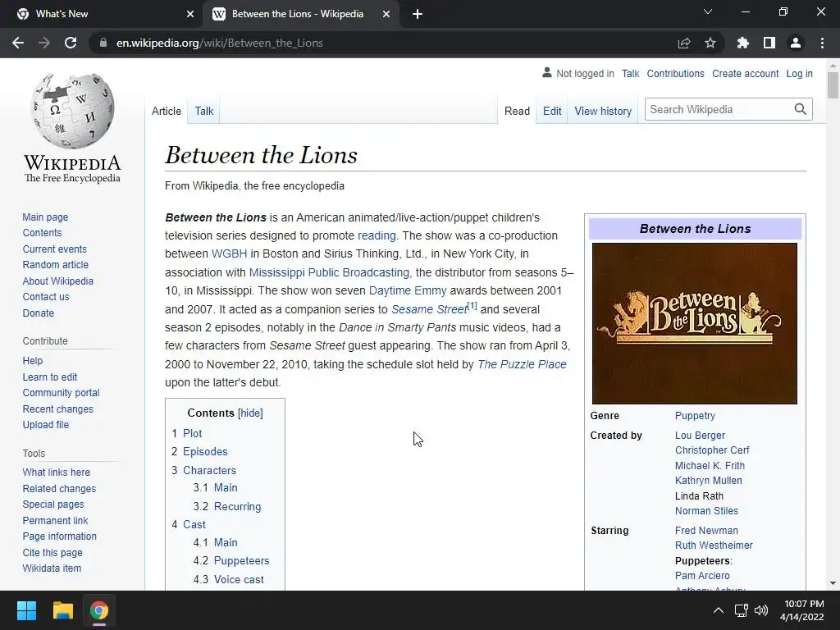The height and width of the screenshot is (630, 840).
Task: Switch to the Talk page tab
Action: 204,111
